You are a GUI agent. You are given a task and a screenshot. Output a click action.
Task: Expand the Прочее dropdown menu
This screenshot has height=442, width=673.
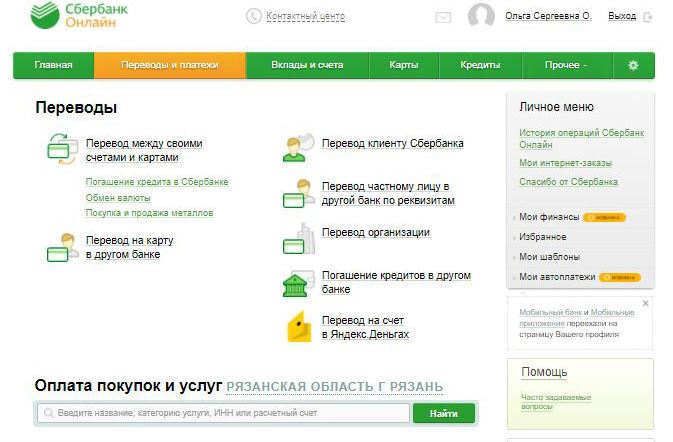point(567,65)
